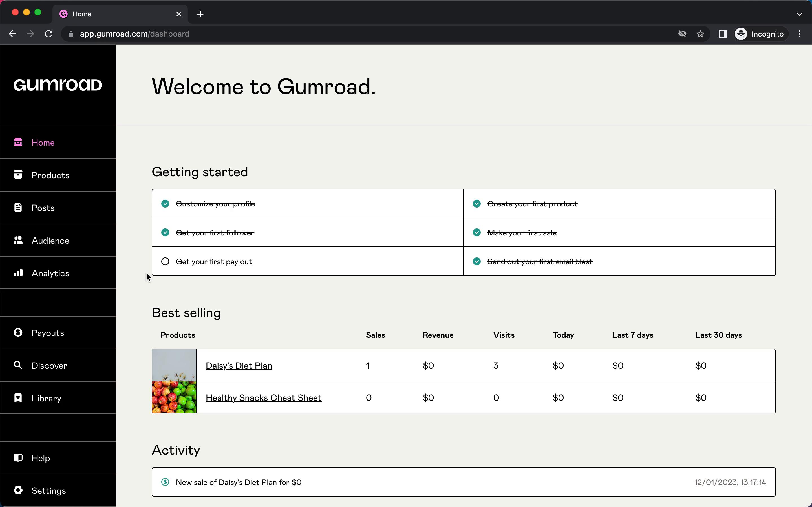Select the Audience icon
The image size is (812, 507).
(18, 240)
